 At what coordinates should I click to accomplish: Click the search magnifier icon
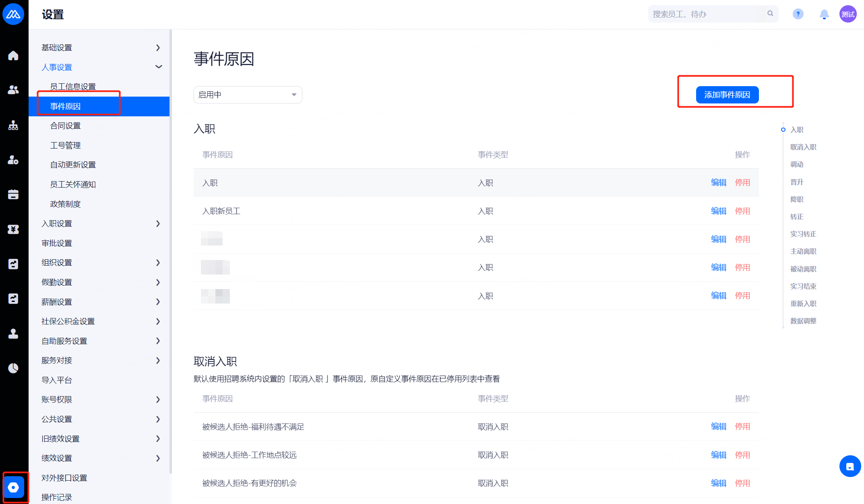coord(770,14)
